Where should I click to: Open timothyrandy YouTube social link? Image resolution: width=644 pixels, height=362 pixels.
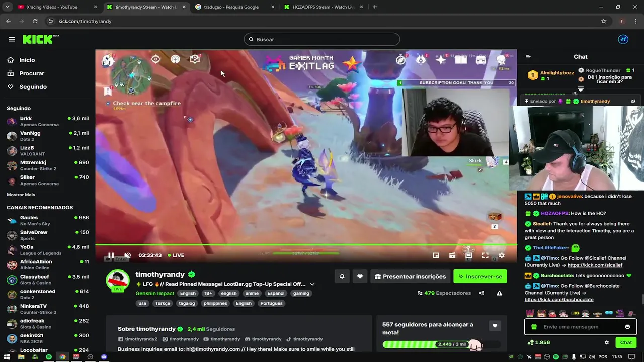pyautogui.click(x=222, y=339)
